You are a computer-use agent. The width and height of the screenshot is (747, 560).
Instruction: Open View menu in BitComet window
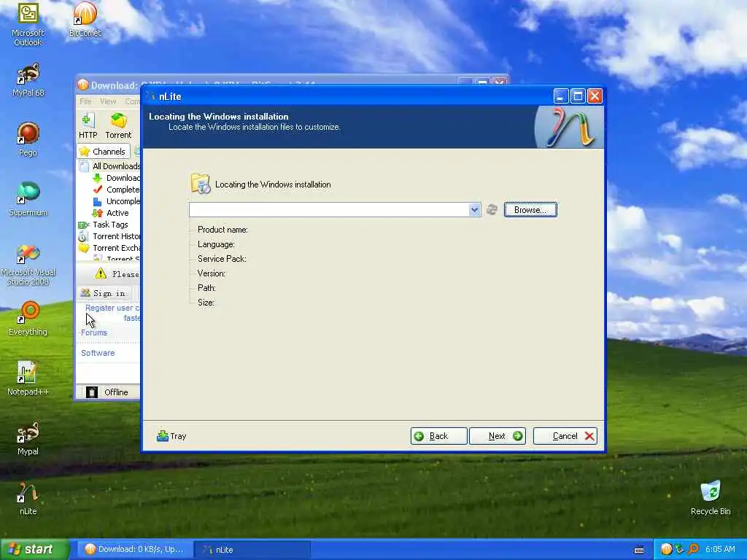[108, 101]
